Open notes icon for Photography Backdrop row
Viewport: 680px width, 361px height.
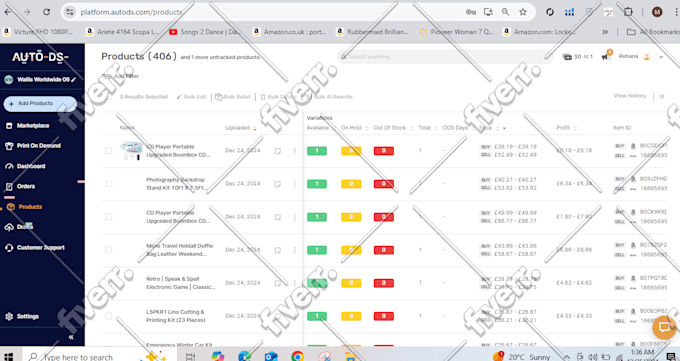(x=278, y=184)
